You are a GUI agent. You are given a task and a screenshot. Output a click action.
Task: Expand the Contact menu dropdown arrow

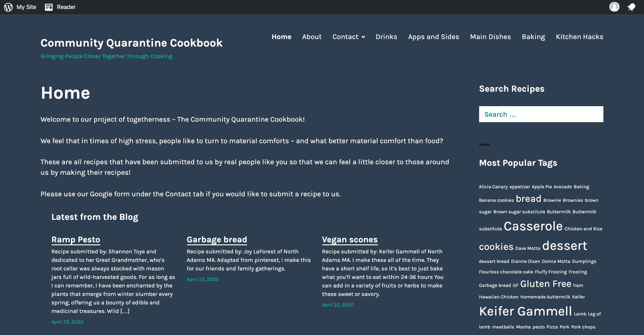(x=363, y=37)
